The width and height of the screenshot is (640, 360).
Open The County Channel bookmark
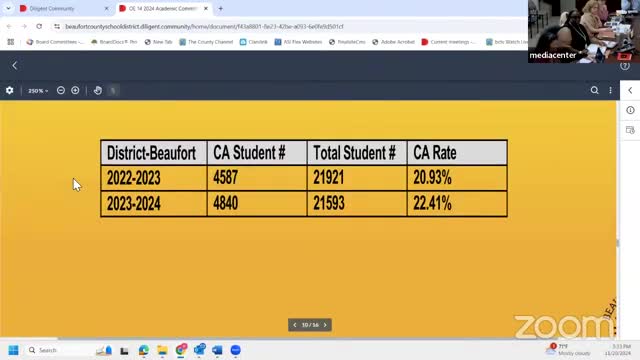click(x=206, y=42)
